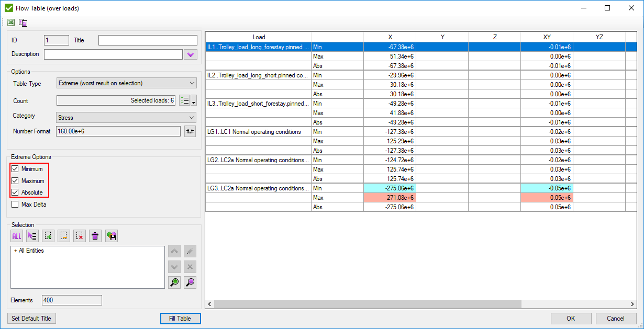Click the 51.34e+6 X value cell
Image resolution: width=644 pixels, height=329 pixels.
(x=390, y=56)
